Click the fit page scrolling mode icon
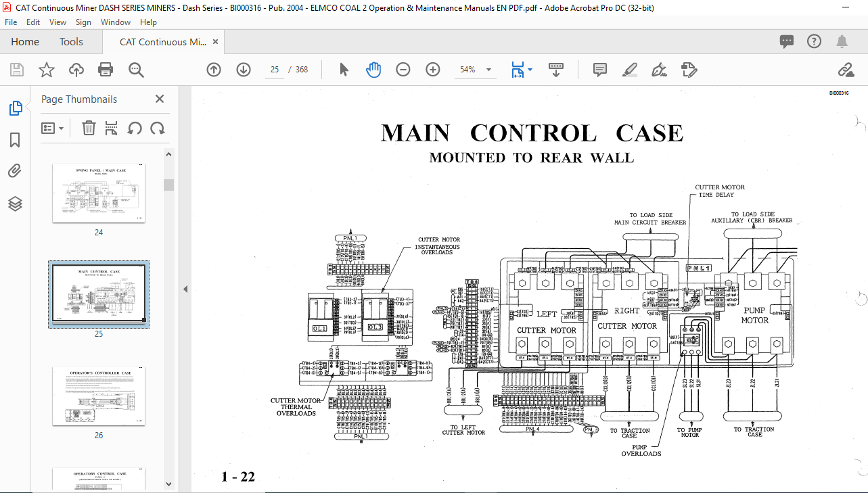The image size is (868, 493). (518, 70)
